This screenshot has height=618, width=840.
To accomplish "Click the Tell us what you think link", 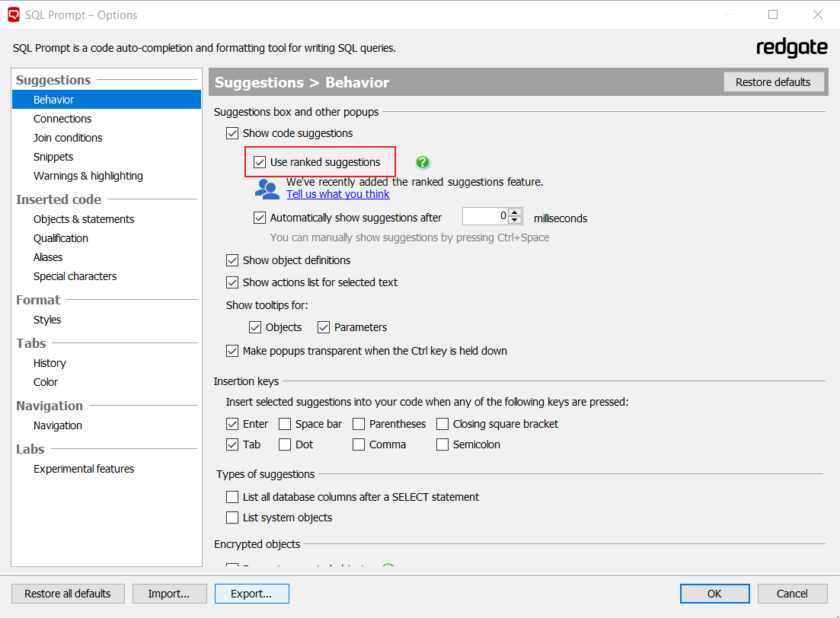I will [338, 194].
